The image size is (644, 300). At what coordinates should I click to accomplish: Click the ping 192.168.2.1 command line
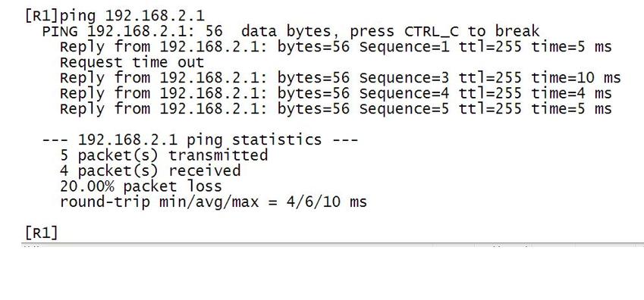(115, 16)
